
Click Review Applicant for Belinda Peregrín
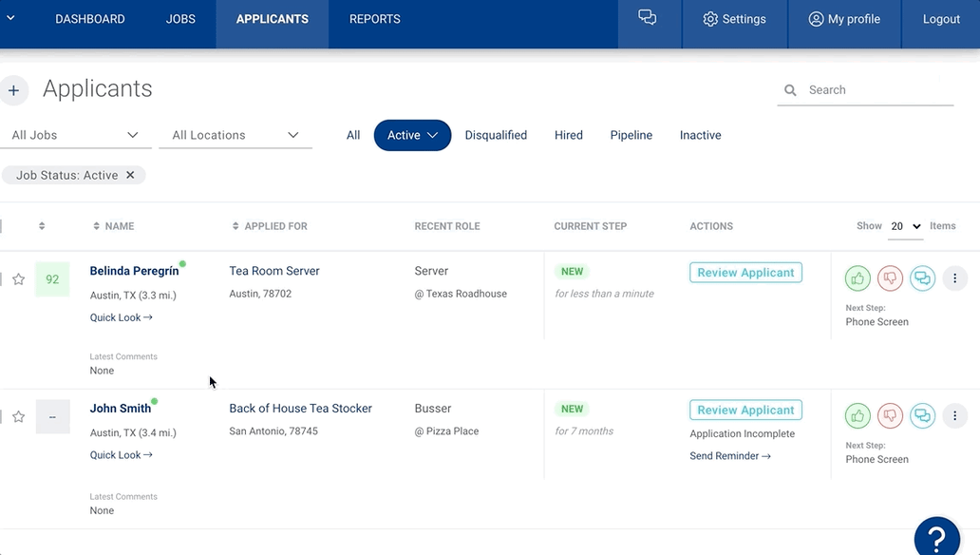point(744,272)
